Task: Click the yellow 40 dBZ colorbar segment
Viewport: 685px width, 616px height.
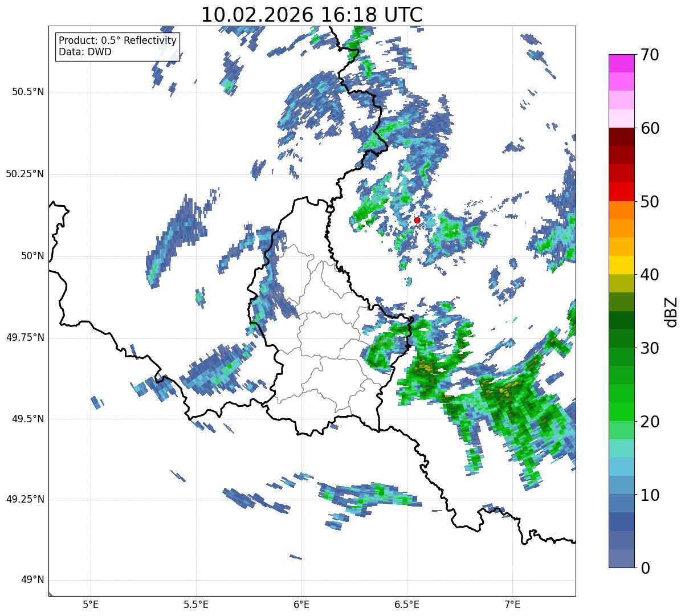Action: pyautogui.click(x=622, y=266)
